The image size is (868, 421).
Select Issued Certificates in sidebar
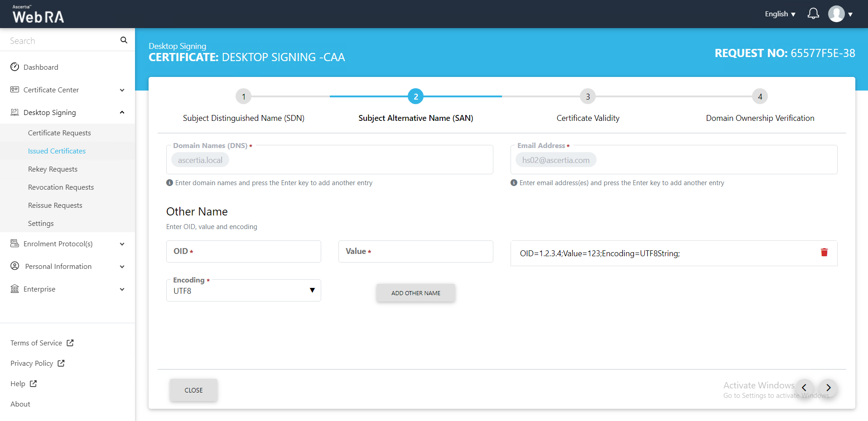(x=57, y=151)
